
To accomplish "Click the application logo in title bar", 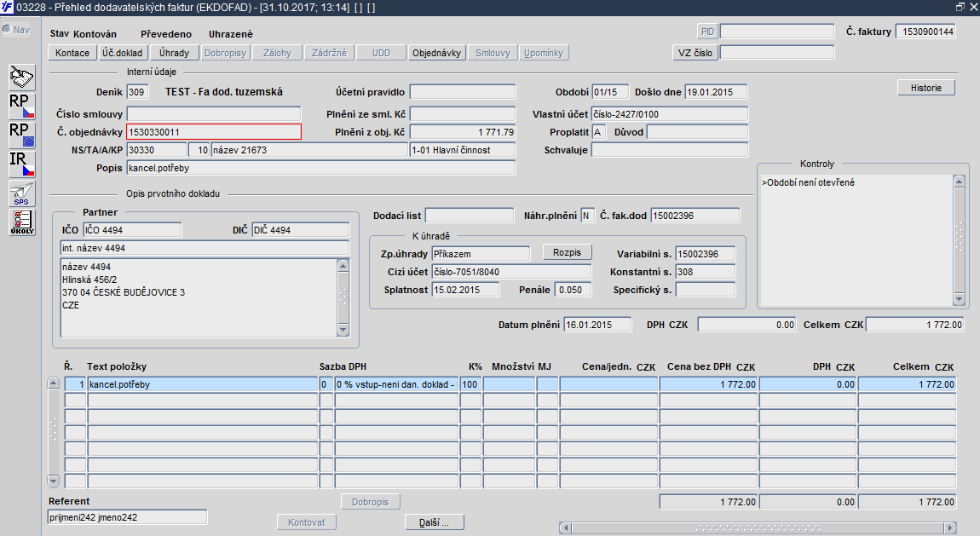I will pyautogui.click(x=6, y=8).
